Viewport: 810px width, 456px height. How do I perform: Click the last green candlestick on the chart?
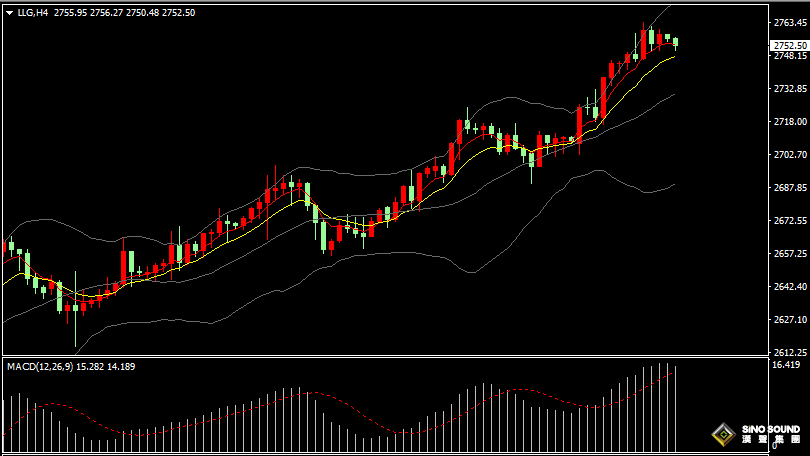(x=676, y=42)
